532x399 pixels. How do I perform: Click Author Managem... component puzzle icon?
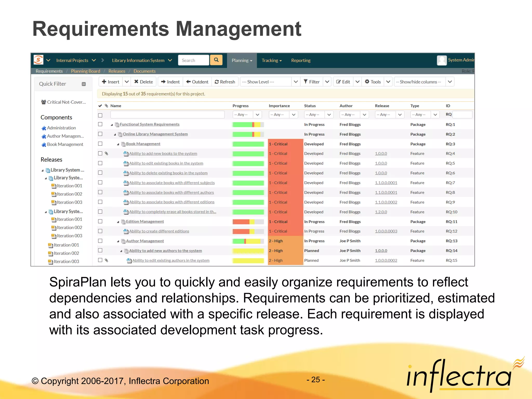click(44, 136)
